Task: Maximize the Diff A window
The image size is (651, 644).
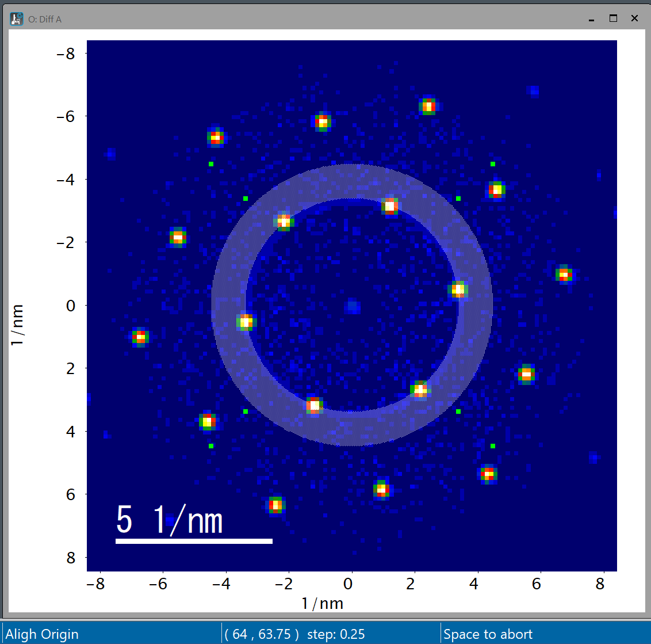Action: click(613, 18)
